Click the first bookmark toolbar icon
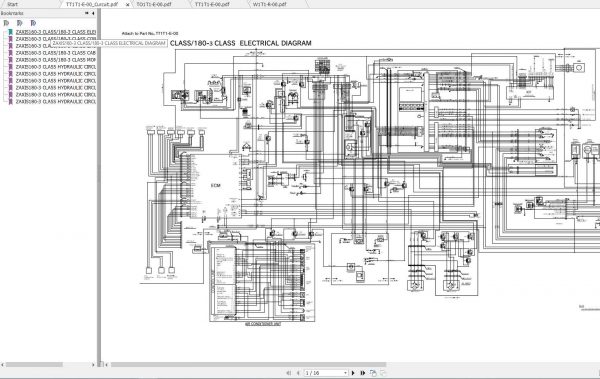The image size is (600, 379). pos(6,23)
